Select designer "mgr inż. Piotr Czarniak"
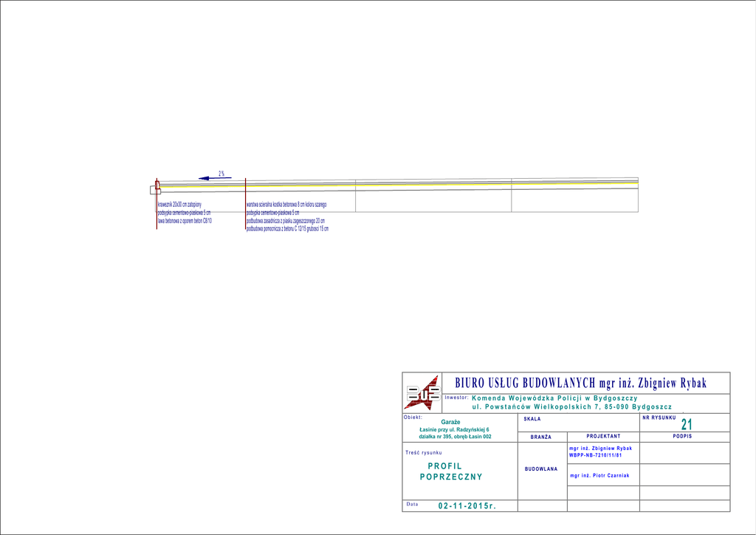This screenshot has width=756, height=535. point(599,476)
